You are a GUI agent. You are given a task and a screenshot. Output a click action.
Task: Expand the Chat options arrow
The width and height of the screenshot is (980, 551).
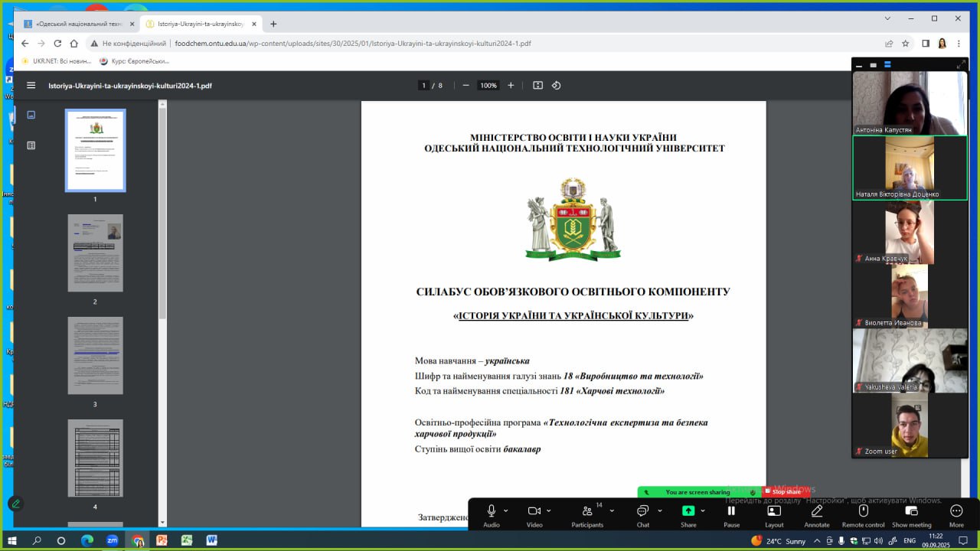(x=660, y=510)
